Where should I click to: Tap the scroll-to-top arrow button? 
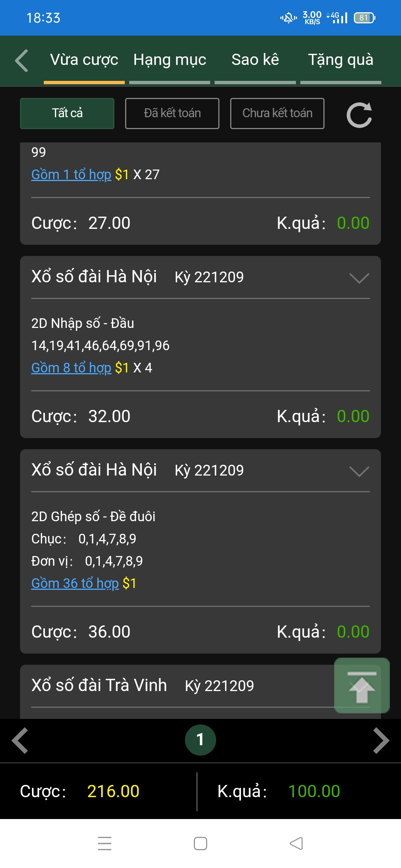pyautogui.click(x=362, y=686)
